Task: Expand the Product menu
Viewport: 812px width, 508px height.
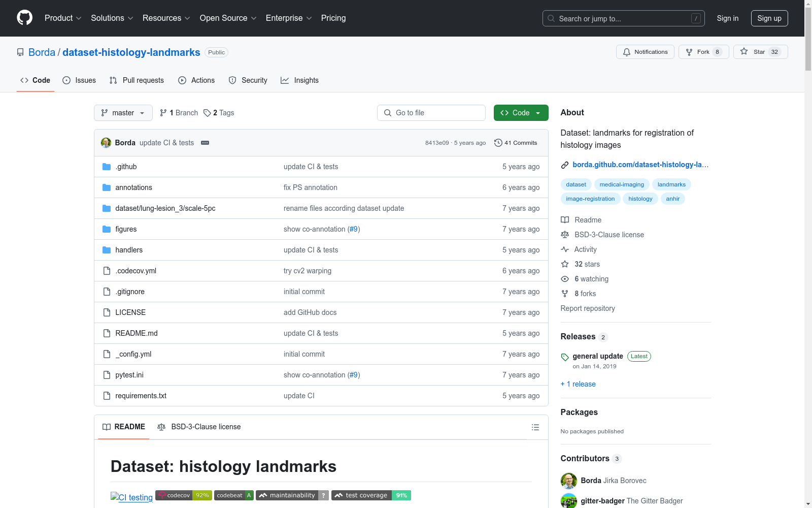Action: tap(63, 18)
